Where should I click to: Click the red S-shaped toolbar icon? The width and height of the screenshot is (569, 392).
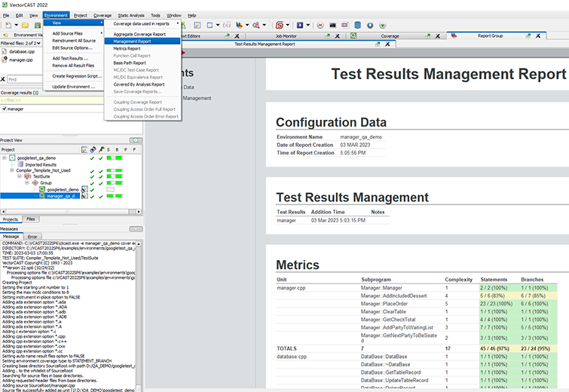279,25
